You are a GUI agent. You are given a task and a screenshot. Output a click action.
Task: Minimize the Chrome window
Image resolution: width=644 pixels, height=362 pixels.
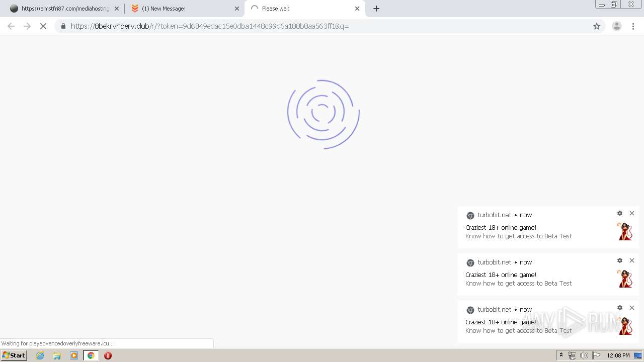(x=602, y=4)
